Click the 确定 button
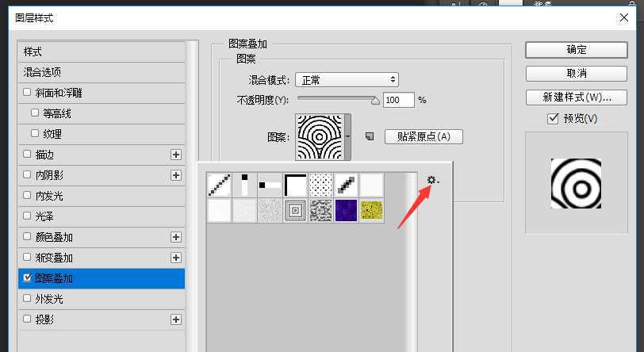 [577, 50]
